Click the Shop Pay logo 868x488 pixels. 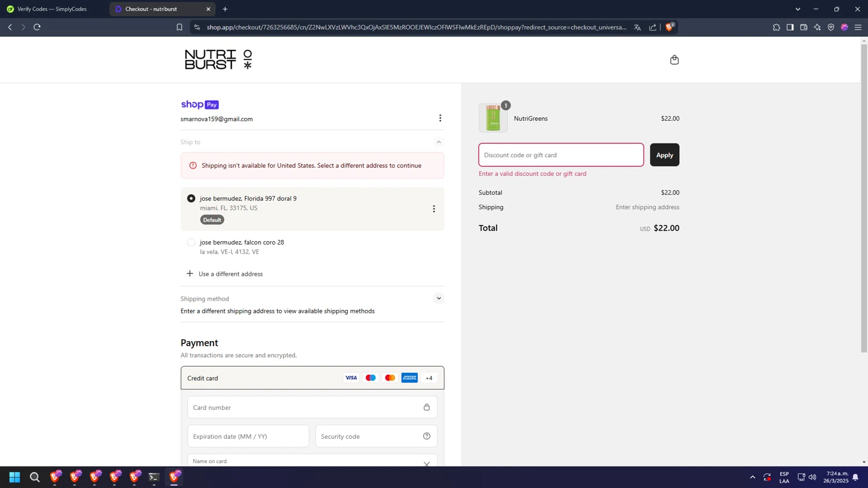click(200, 105)
